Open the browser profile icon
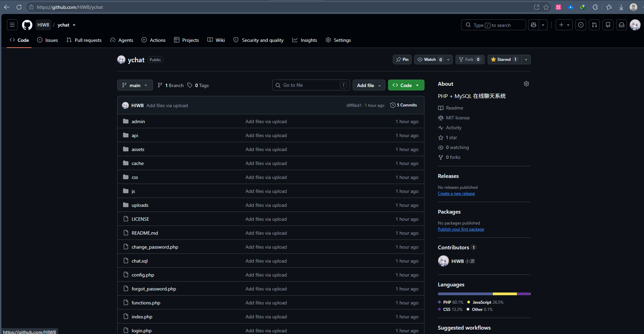 [x=633, y=7]
